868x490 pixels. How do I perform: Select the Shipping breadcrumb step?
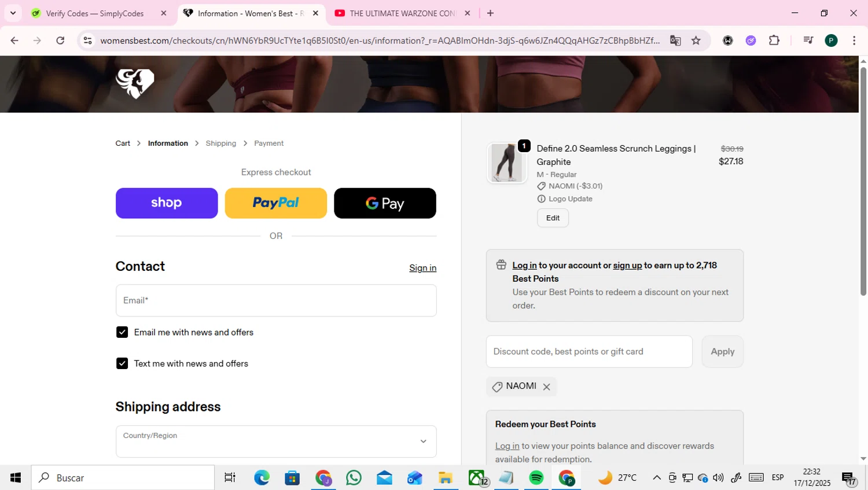click(221, 143)
